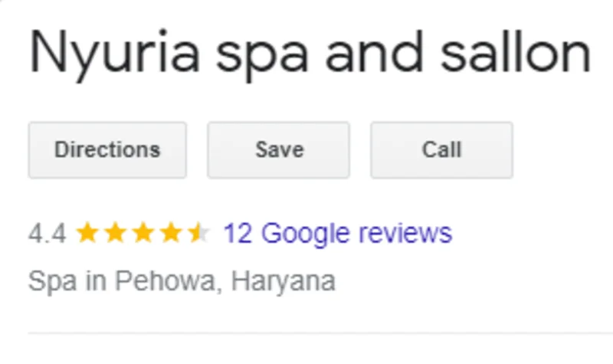Click the word sallon in the heading
Image resolution: width=613 pixels, height=364 pixels.
(516, 52)
